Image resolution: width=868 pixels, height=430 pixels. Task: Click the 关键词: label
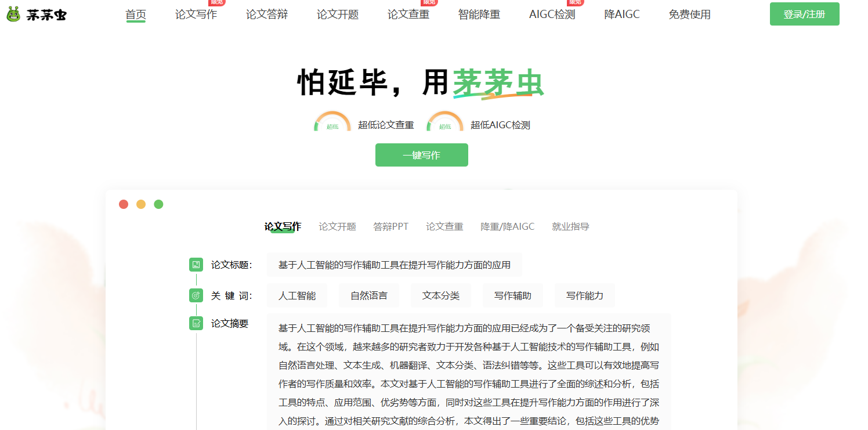232,295
